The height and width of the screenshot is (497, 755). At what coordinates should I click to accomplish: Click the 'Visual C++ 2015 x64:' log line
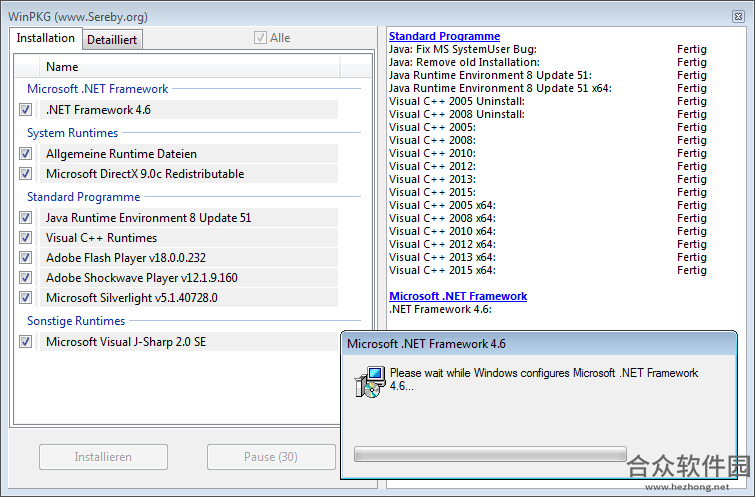click(x=442, y=270)
